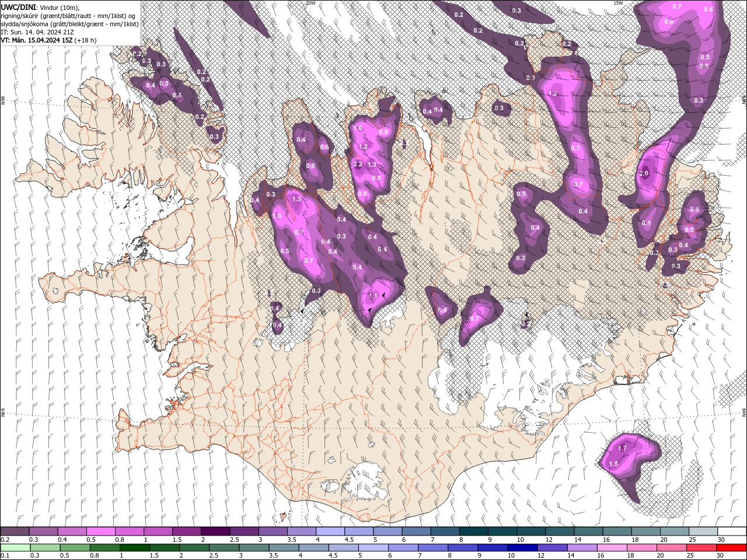Pick the rain legend swatch starting at 4
747x560 pixels.
click(x=313, y=548)
